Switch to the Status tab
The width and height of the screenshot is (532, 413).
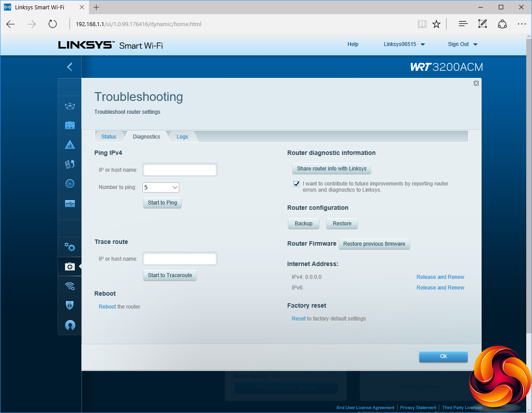109,137
